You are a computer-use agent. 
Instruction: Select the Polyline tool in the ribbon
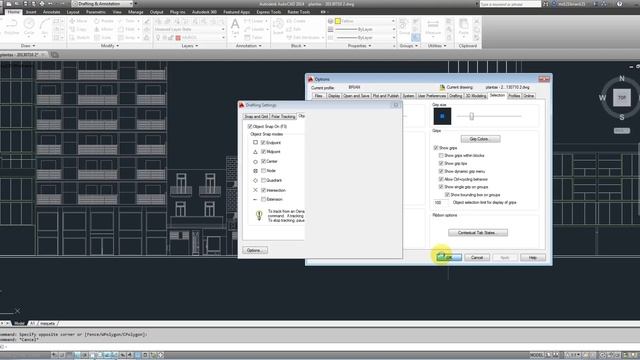(11, 27)
